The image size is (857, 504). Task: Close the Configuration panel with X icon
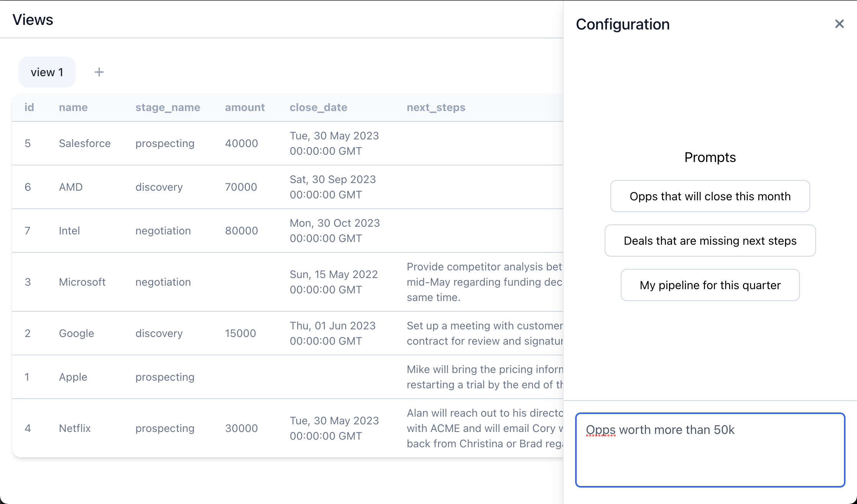(839, 24)
